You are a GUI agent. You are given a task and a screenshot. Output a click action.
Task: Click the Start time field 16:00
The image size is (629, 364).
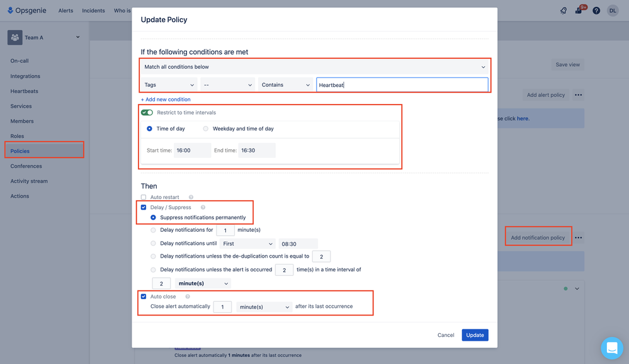pyautogui.click(x=192, y=151)
